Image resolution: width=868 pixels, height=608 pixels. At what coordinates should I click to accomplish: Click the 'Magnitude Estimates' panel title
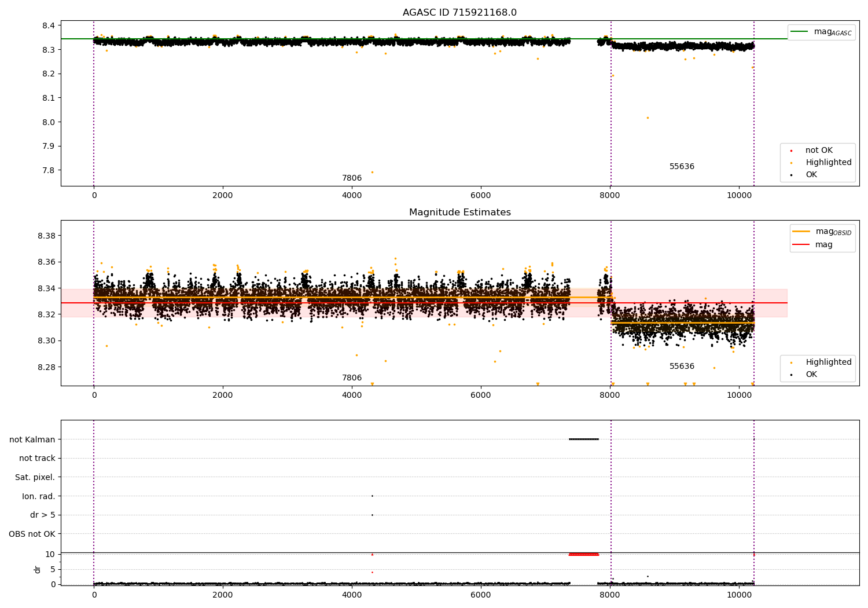[x=459, y=213]
